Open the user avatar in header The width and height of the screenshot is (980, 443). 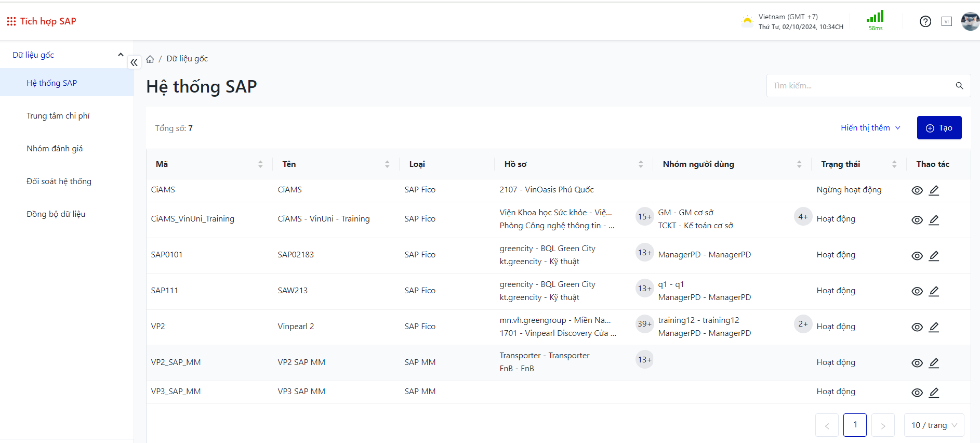click(x=970, y=21)
